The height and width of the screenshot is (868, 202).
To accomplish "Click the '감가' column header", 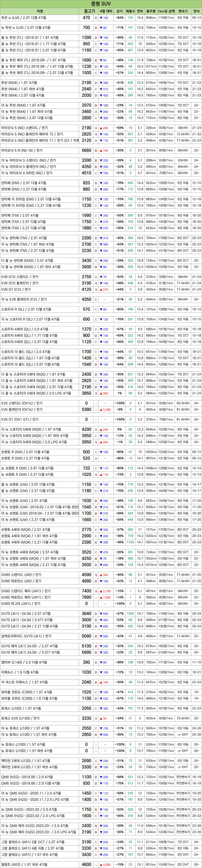I will pos(119,11).
